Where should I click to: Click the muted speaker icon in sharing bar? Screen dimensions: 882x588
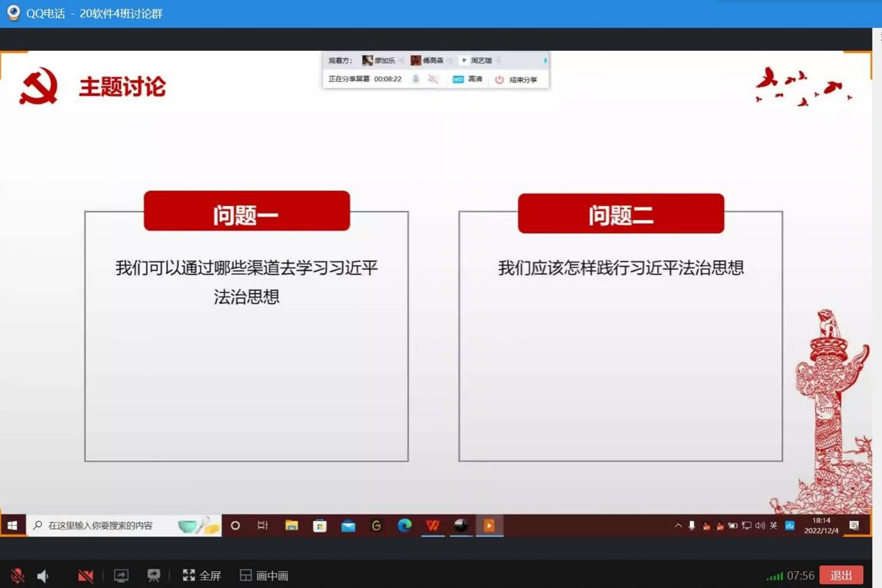point(433,79)
